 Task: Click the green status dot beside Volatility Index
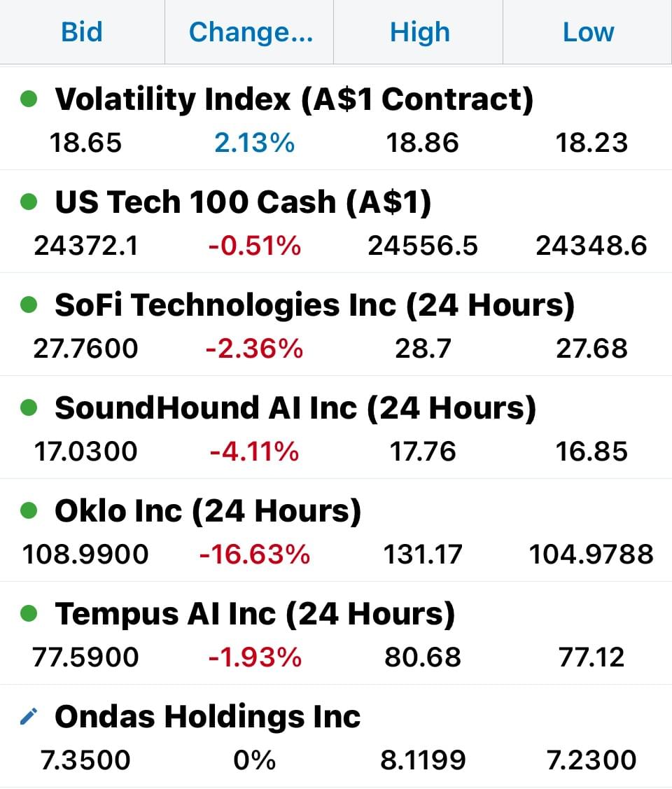[x=29, y=99]
